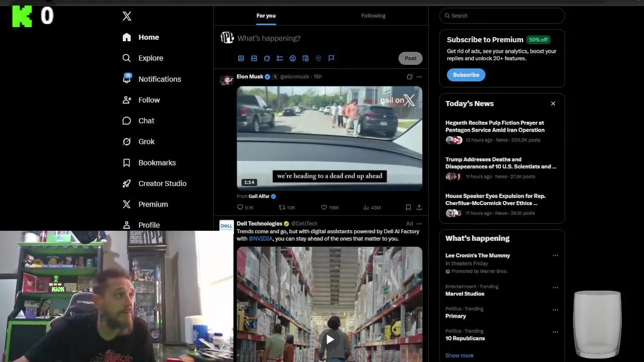Reply to Elon Musk's post
This screenshot has width=644, height=362.
coord(245,207)
